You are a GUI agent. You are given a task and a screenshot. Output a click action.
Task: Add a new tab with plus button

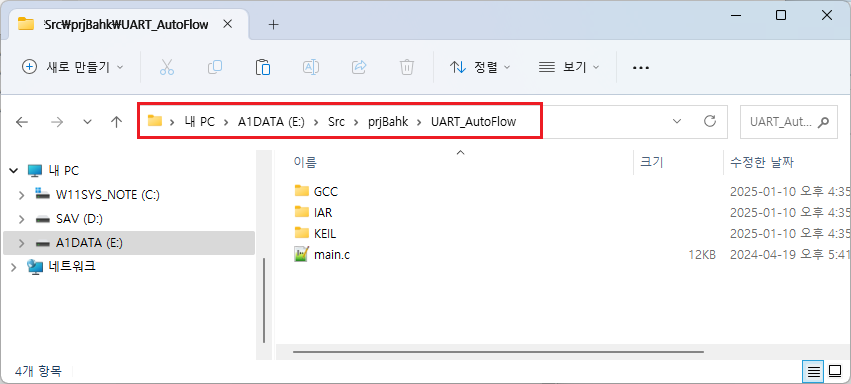(274, 24)
